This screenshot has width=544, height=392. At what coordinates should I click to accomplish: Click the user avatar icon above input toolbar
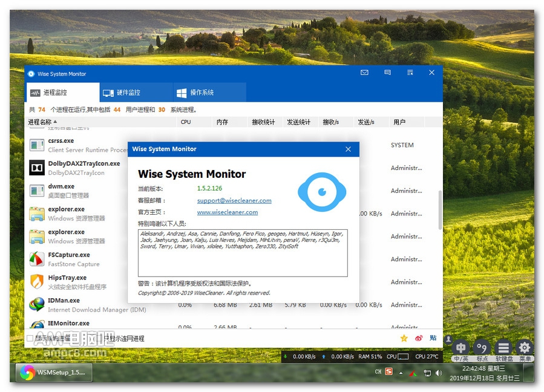(448, 339)
